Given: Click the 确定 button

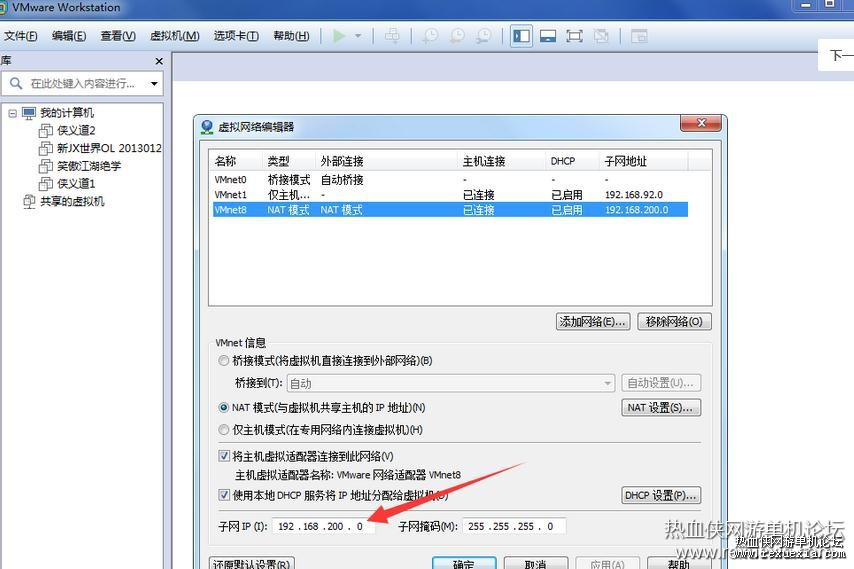Looking at the screenshot, I should point(464,564).
